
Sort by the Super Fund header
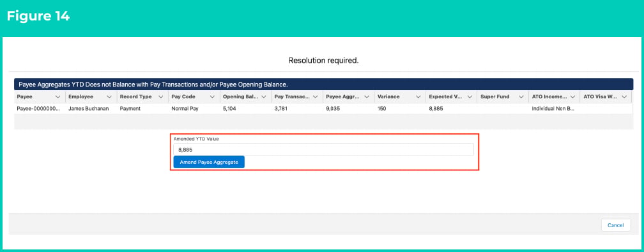(495, 97)
